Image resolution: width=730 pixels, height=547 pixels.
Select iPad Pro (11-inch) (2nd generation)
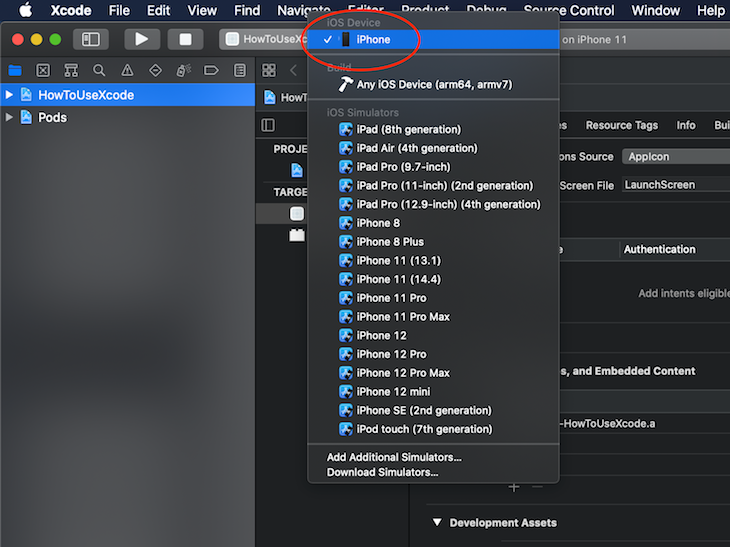[433, 186]
